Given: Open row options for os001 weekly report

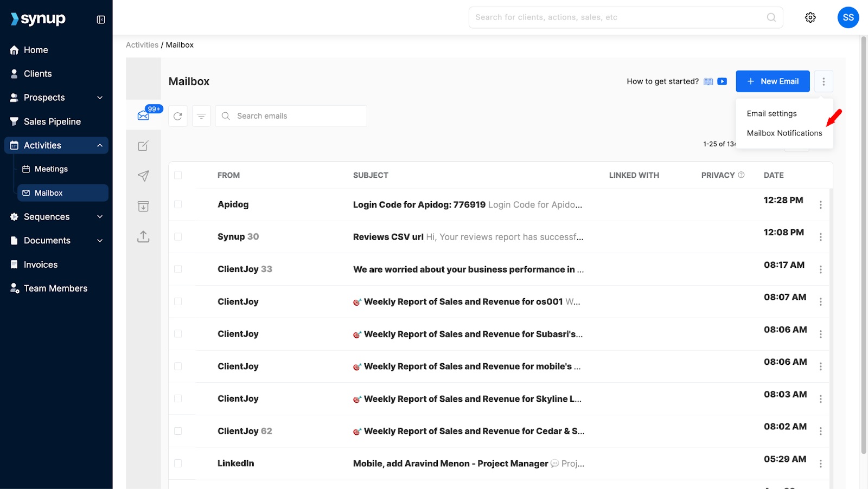Looking at the screenshot, I should [820, 301].
